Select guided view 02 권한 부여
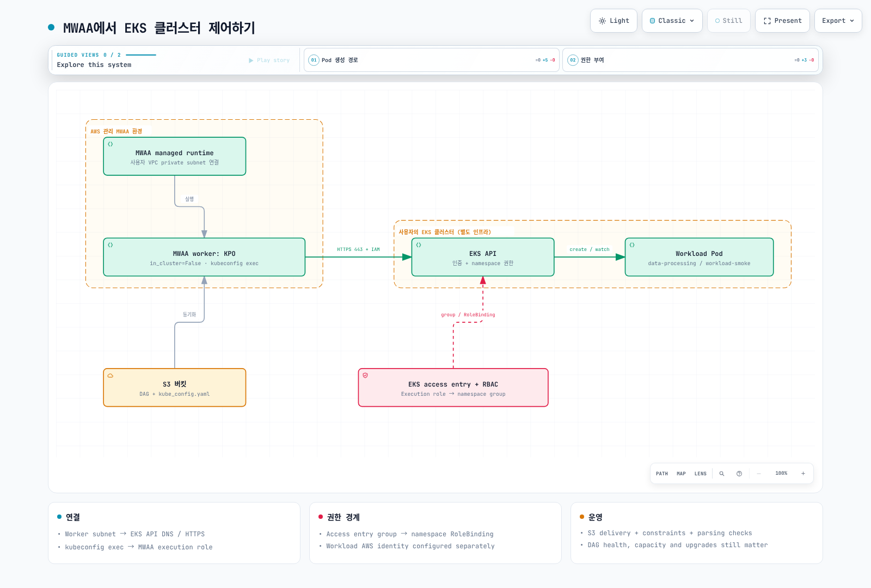This screenshot has width=871, height=588. [x=690, y=60]
